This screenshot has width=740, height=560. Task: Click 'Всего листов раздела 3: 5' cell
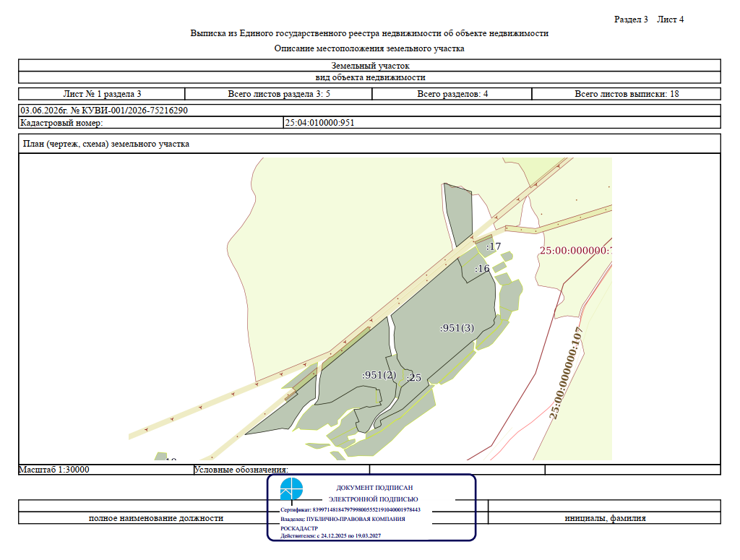(278, 94)
